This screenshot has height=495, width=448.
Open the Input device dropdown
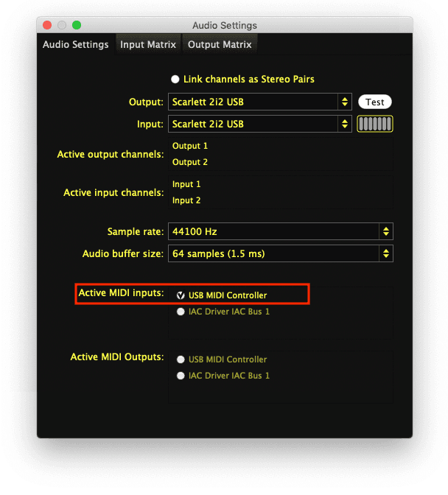pos(260,124)
